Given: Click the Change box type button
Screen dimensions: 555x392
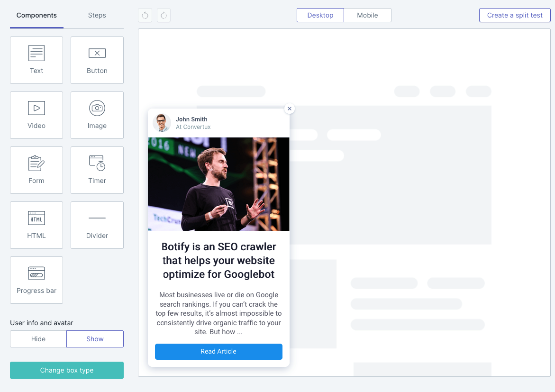Looking at the screenshot, I should (67, 370).
